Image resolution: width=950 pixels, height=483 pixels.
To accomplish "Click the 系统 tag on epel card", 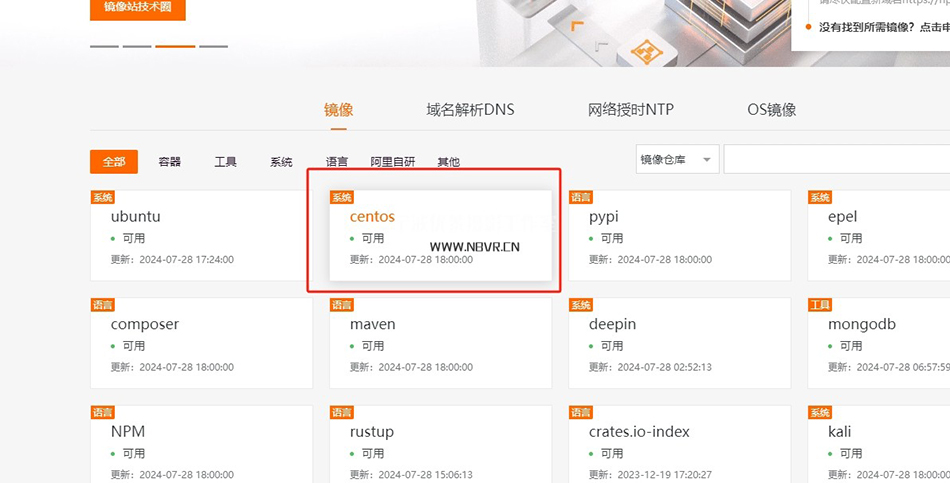I will pos(820,197).
